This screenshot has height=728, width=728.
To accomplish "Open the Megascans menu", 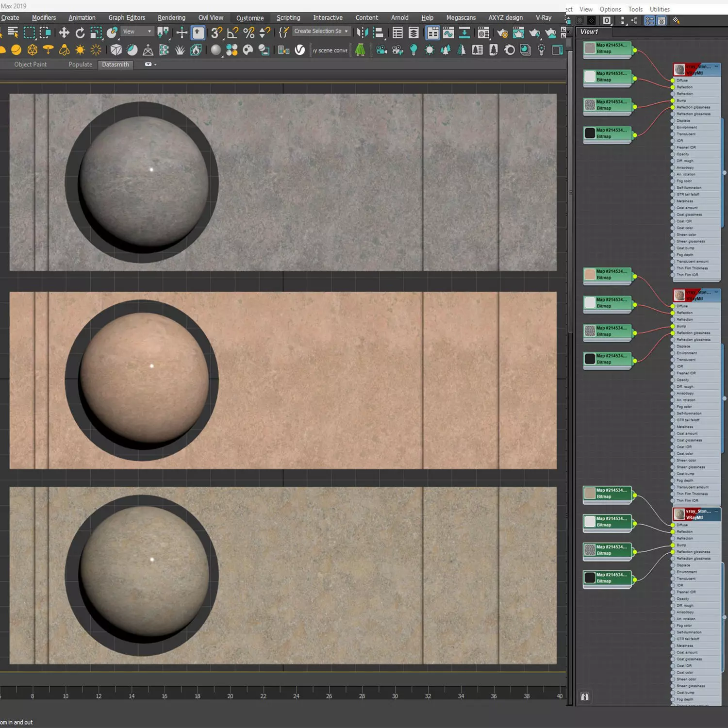I will click(461, 18).
